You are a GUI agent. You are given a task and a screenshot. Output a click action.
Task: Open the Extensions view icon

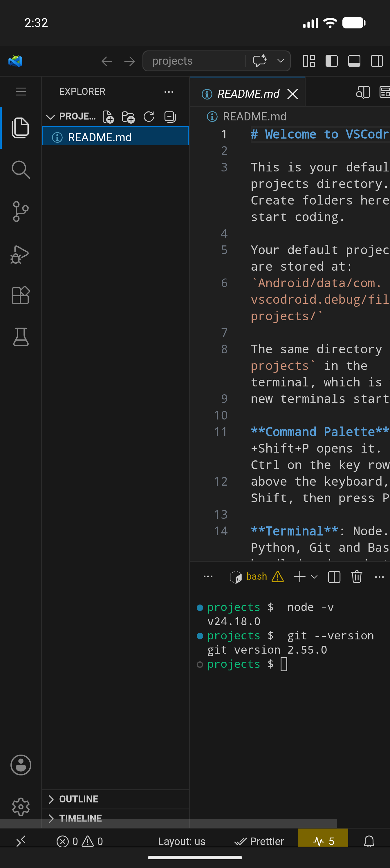(x=21, y=295)
